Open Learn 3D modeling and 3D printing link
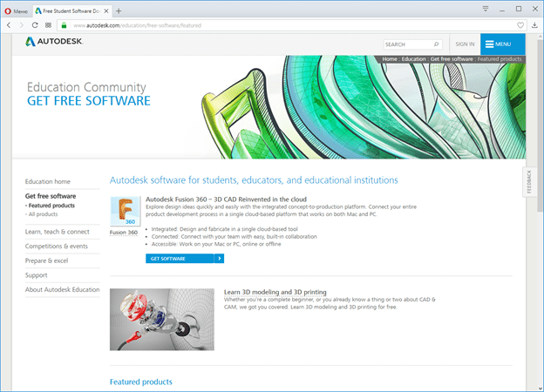The image size is (544, 392). pos(275,292)
